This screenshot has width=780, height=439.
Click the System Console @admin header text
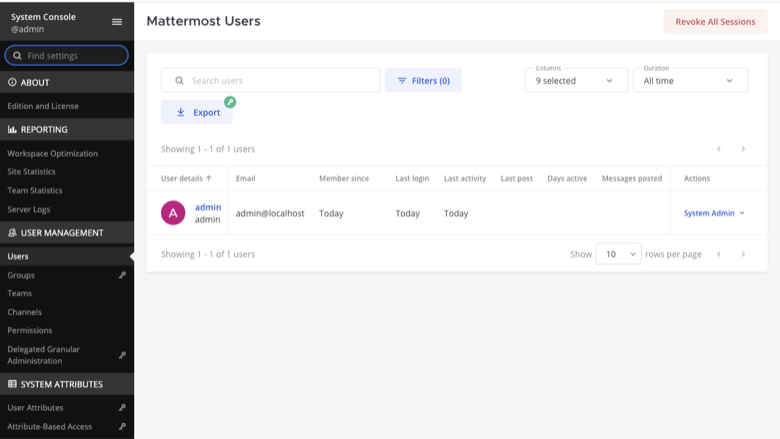pyautogui.click(x=43, y=22)
